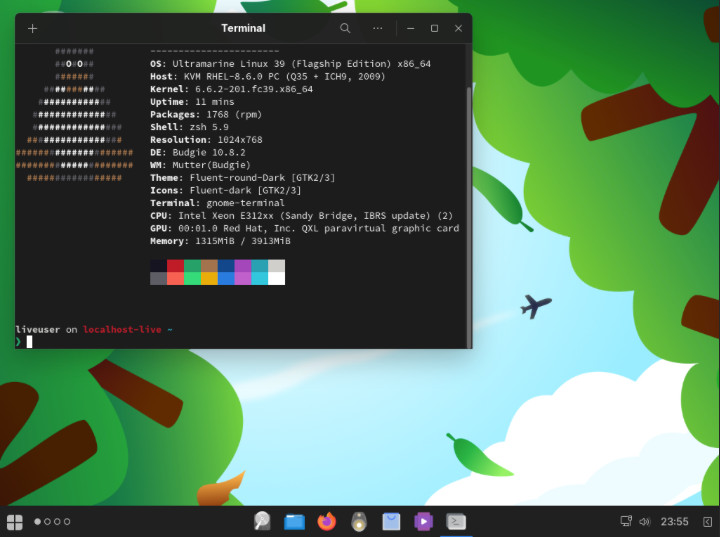Click the Shell value "zsh 5.9"
The height and width of the screenshot is (537, 720).
209,127
